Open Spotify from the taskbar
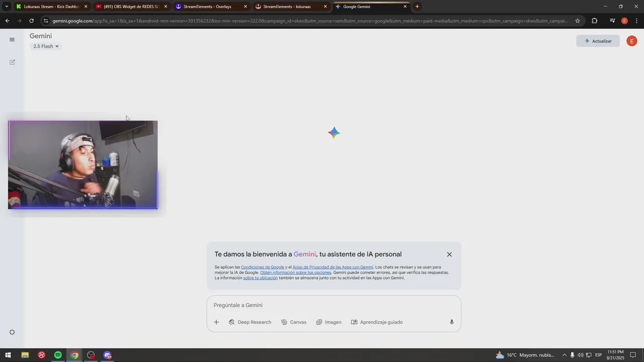This screenshot has height=362, width=644. [58, 355]
